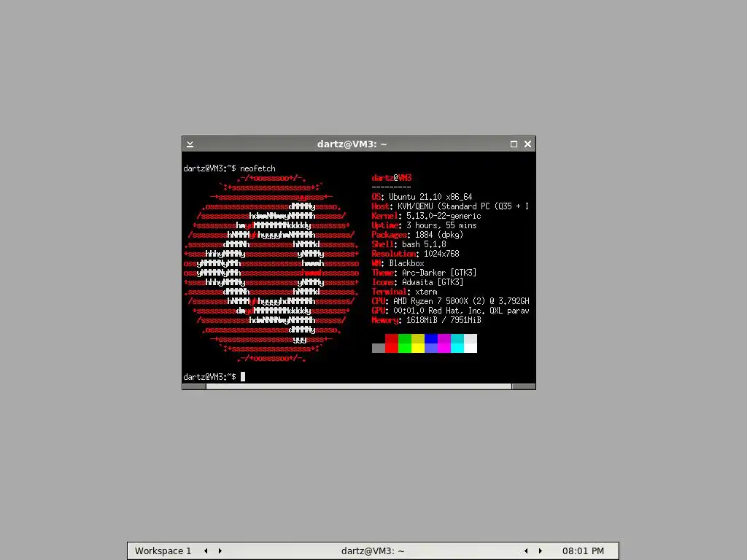Click the white color block
Image resolution: width=747 pixels, height=560 pixels.
(x=471, y=348)
